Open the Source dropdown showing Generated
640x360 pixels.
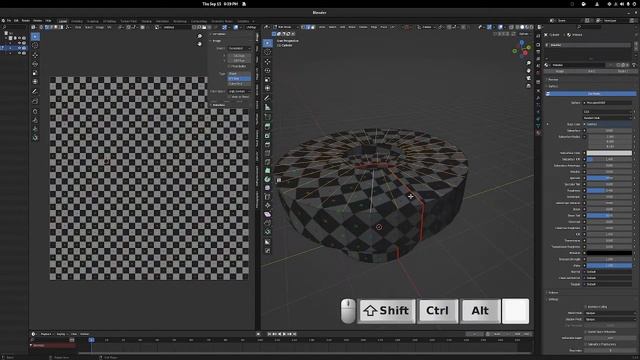(240, 48)
